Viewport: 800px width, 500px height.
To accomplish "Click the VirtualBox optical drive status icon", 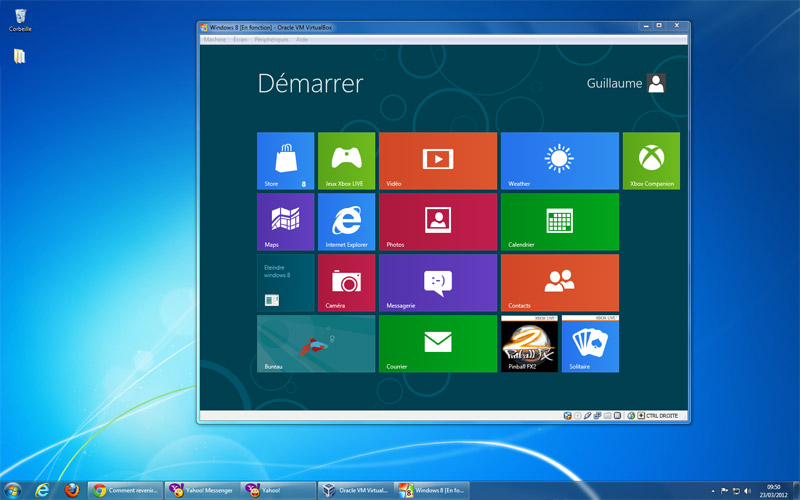I will [578, 416].
